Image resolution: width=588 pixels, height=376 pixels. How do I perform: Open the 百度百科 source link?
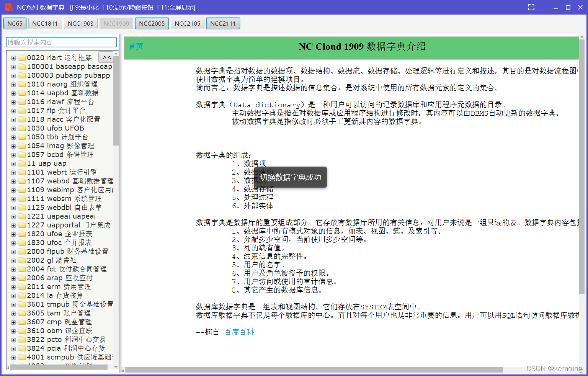[x=239, y=332]
